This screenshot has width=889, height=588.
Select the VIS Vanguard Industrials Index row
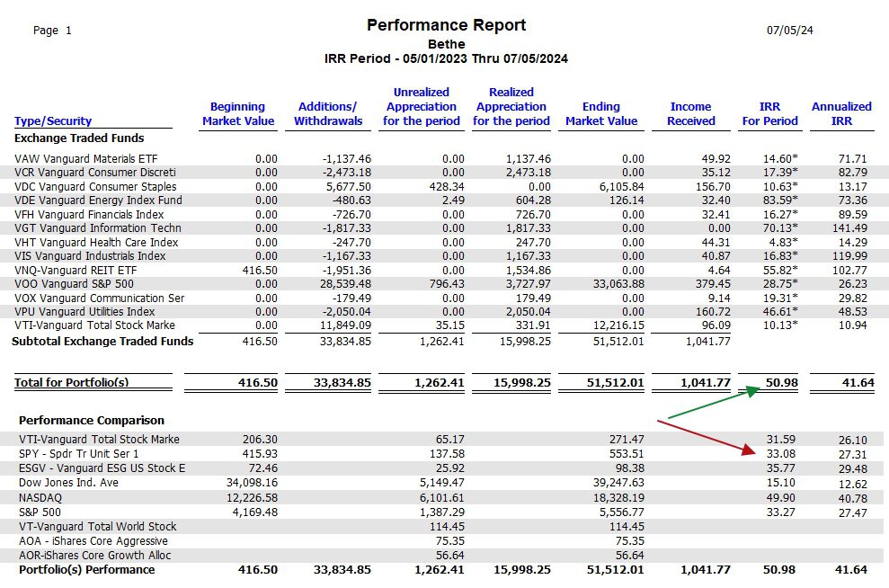point(444,255)
